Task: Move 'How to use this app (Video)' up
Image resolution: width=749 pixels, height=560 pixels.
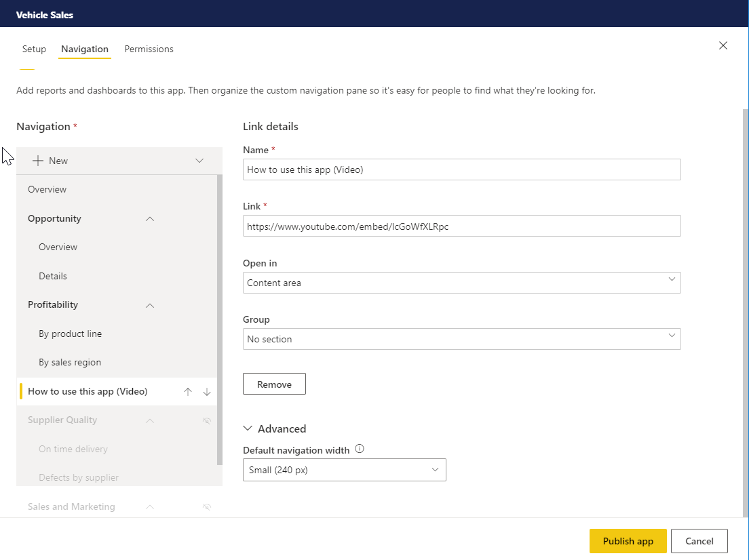Action: point(188,391)
